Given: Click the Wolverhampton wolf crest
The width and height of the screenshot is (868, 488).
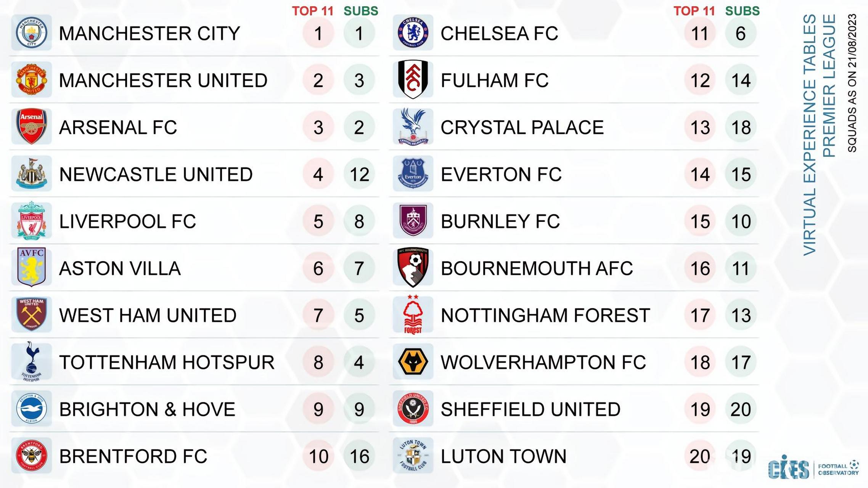Looking at the screenshot, I should coord(413,361).
